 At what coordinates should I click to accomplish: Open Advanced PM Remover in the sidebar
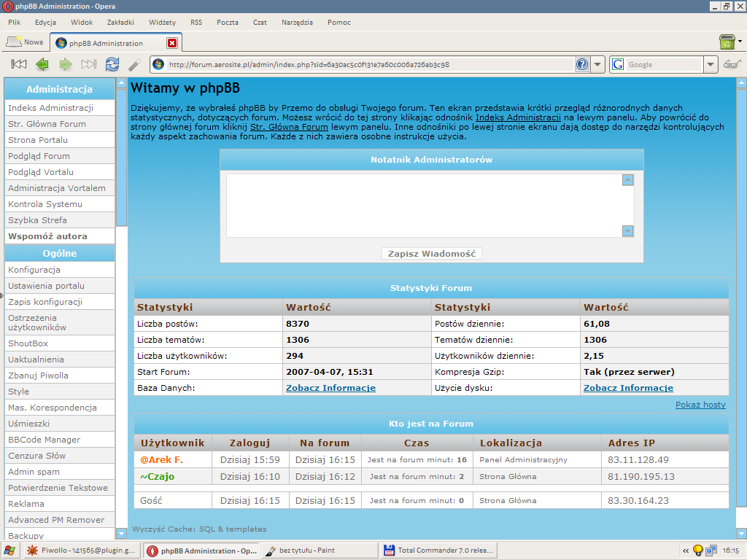coord(60,520)
